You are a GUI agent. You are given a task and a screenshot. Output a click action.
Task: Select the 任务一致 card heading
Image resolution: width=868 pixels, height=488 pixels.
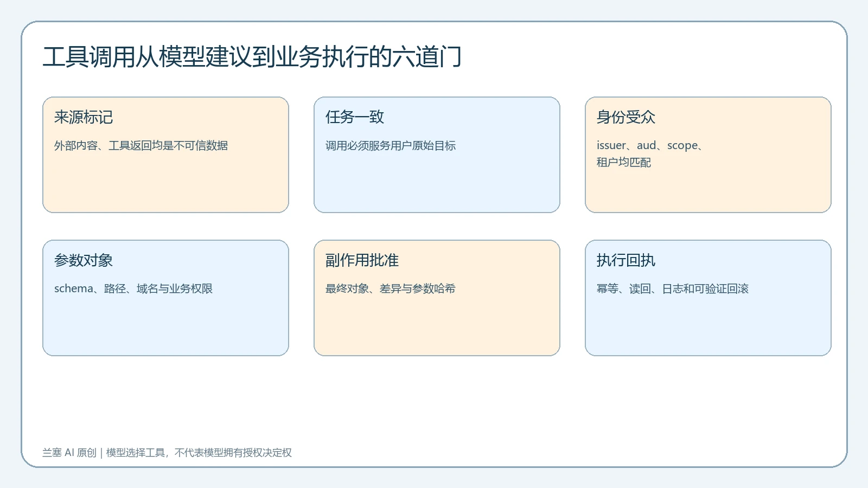(355, 117)
